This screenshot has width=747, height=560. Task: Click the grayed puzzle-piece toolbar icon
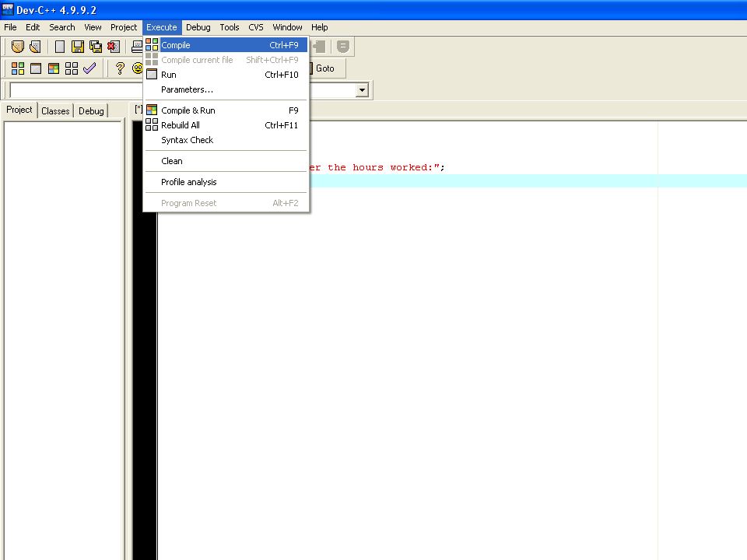pyautogui.click(x=319, y=46)
